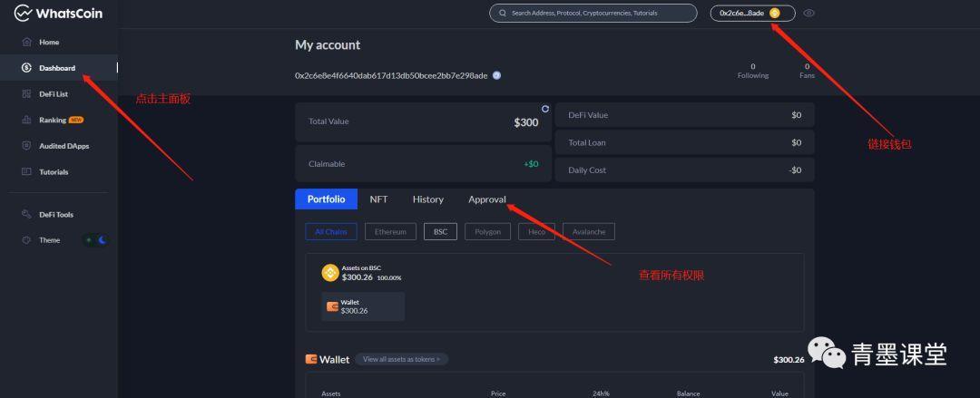Filter by Polygon chain
Screen dimensions: 980x398
(487, 231)
